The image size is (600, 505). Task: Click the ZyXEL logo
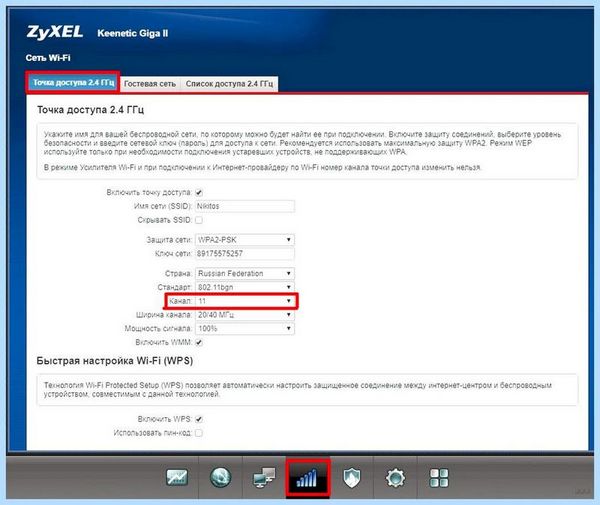click(x=54, y=33)
